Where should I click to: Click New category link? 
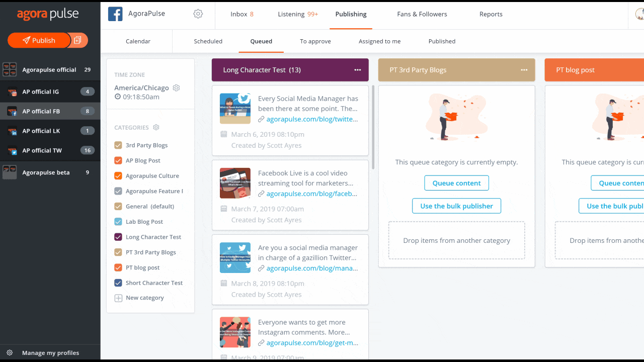click(145, 298)
